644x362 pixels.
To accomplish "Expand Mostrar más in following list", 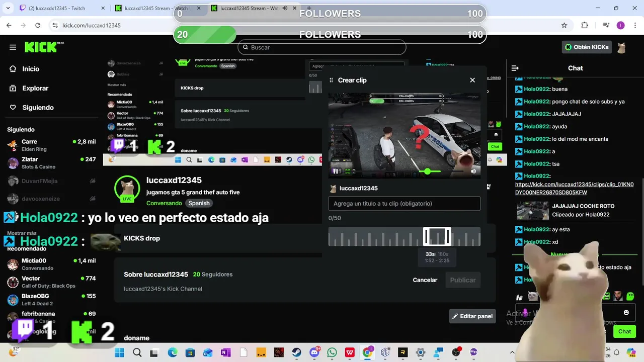I will pos(22,233).
